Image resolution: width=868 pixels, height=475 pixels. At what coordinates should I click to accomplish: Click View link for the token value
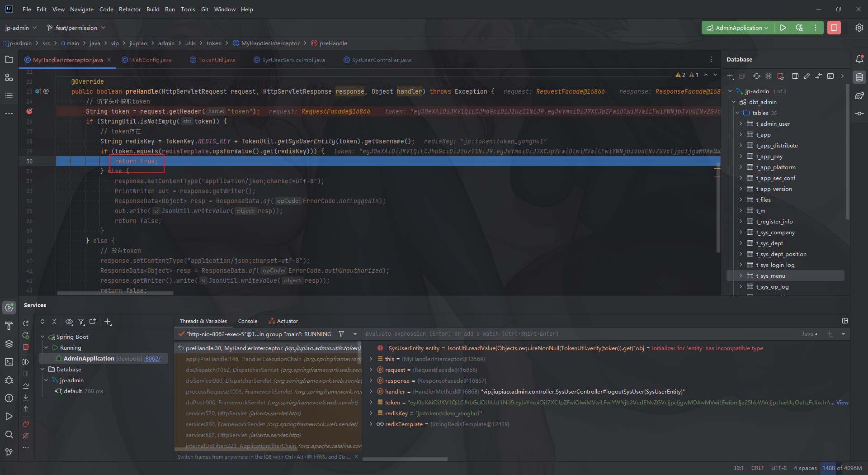(x=842, y=402)
